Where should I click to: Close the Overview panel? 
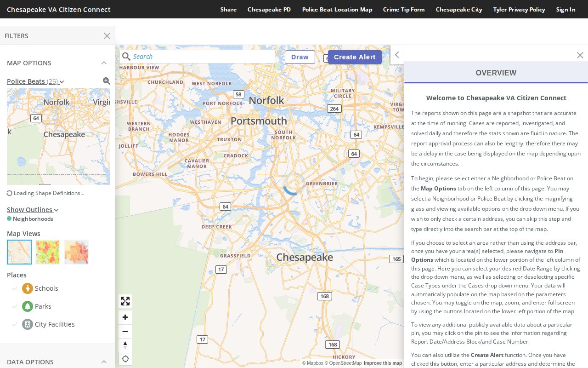click(x=580, y=55)
